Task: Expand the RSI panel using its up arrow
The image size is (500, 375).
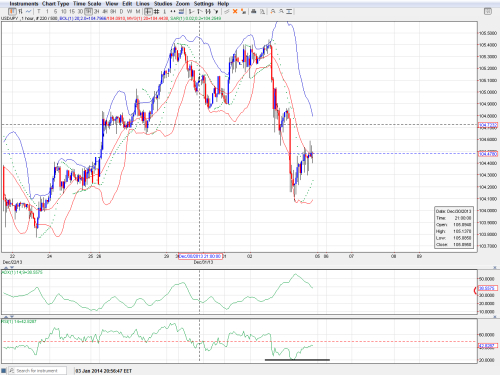Action: click(x=5, y=316)
